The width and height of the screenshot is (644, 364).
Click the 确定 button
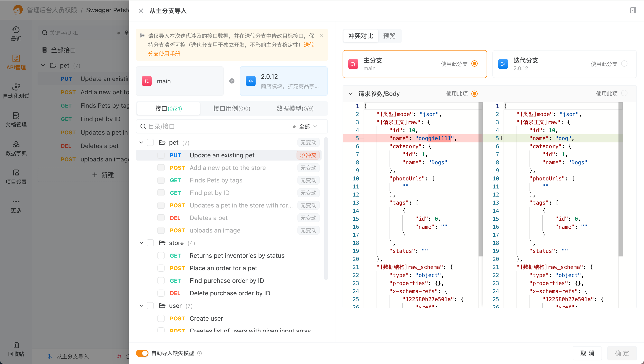pyautogui.click(x=622, y=353)
